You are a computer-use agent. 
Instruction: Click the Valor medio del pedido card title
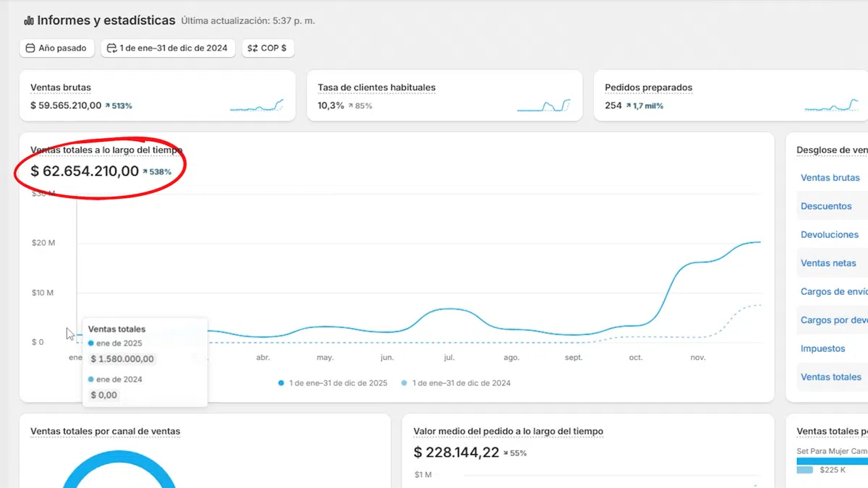pos(508,432)
